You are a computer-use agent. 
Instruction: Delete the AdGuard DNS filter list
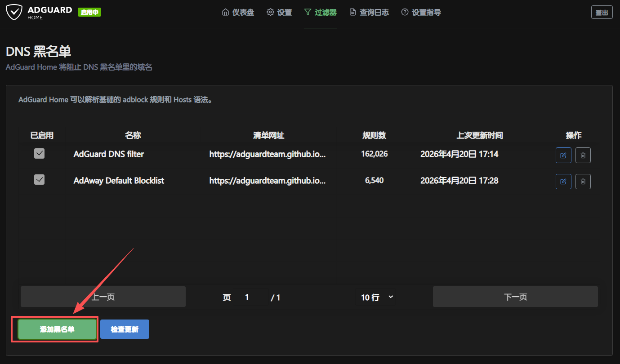click(583, 155)
